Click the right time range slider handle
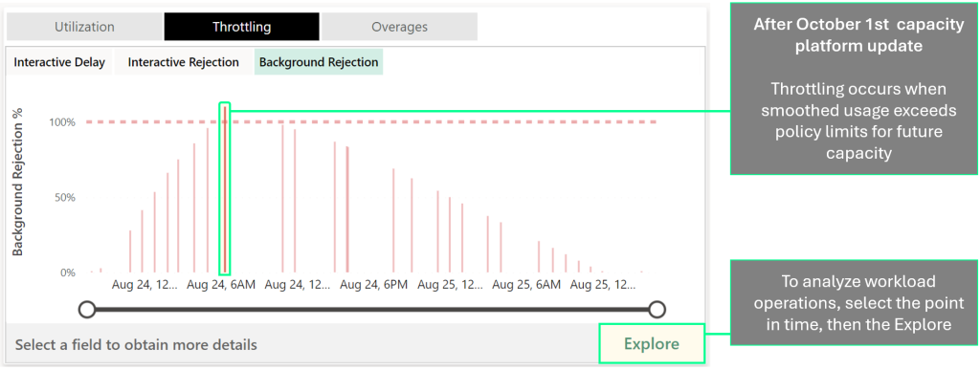The width and height of the screenshot is (980, 370). [657, 309]
